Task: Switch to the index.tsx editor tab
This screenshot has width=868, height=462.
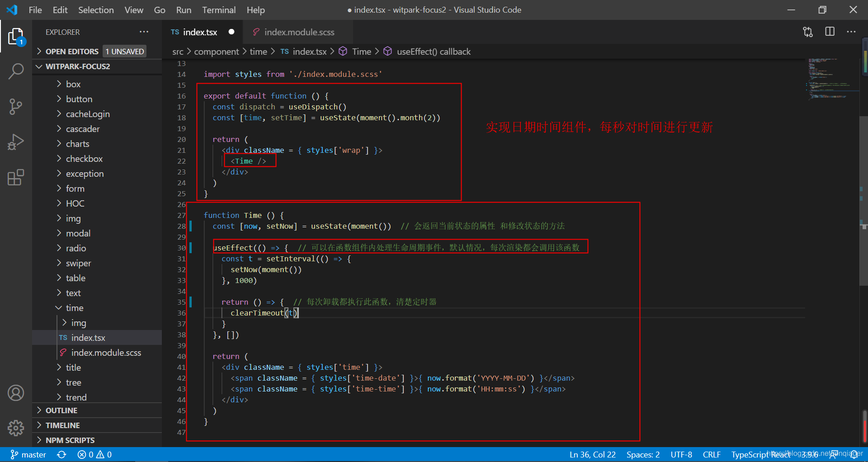Action: coord(203,32)
